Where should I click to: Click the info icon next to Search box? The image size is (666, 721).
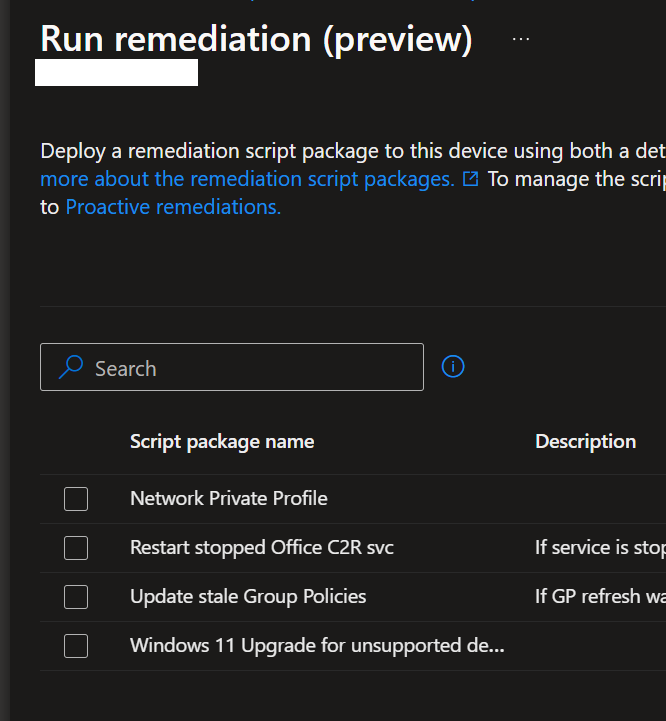point(453,367)
